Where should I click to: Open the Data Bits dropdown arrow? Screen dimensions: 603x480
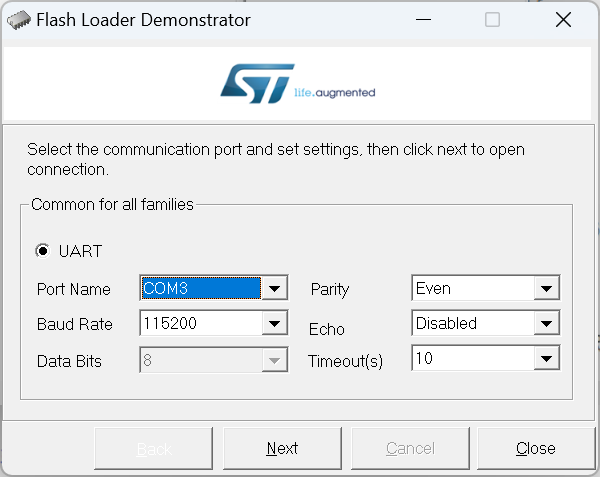pyautogui.click(x=274, y=360)
